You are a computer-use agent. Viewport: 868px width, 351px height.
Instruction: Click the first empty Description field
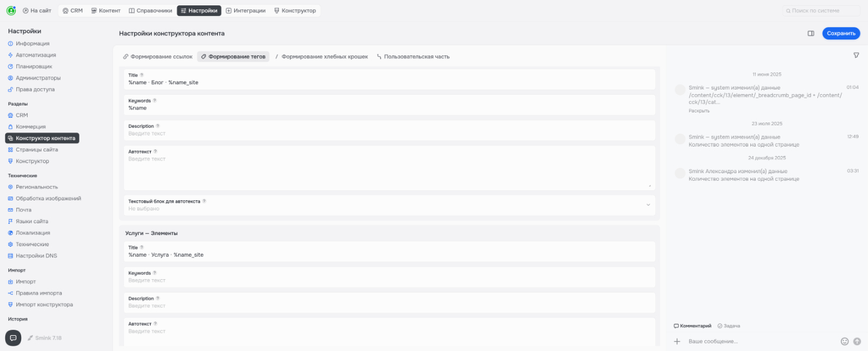coord(389,130)
